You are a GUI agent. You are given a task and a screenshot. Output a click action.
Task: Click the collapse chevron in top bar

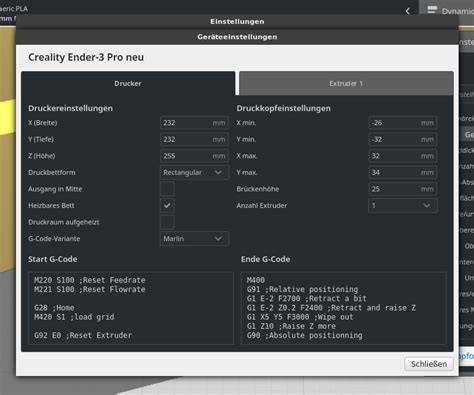tap(408, 11)
